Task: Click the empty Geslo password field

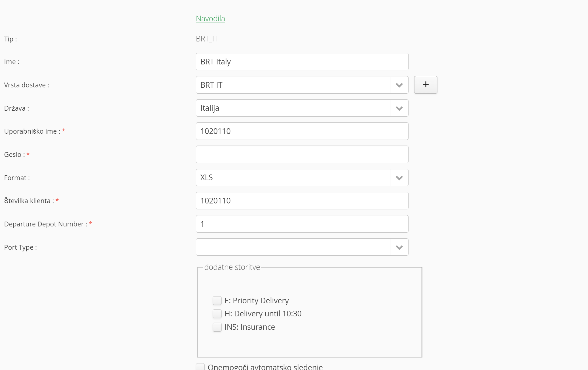Action: pyautogui.click(x=302, y=154)
